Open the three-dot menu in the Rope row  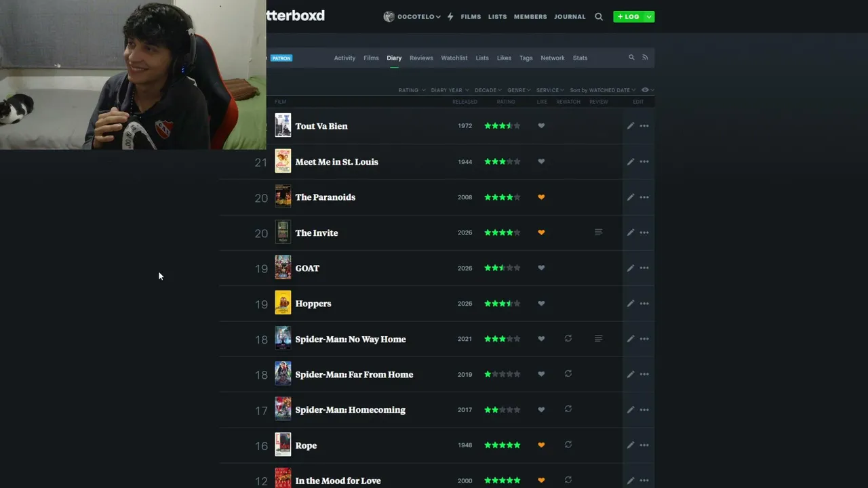coord(644,445)
